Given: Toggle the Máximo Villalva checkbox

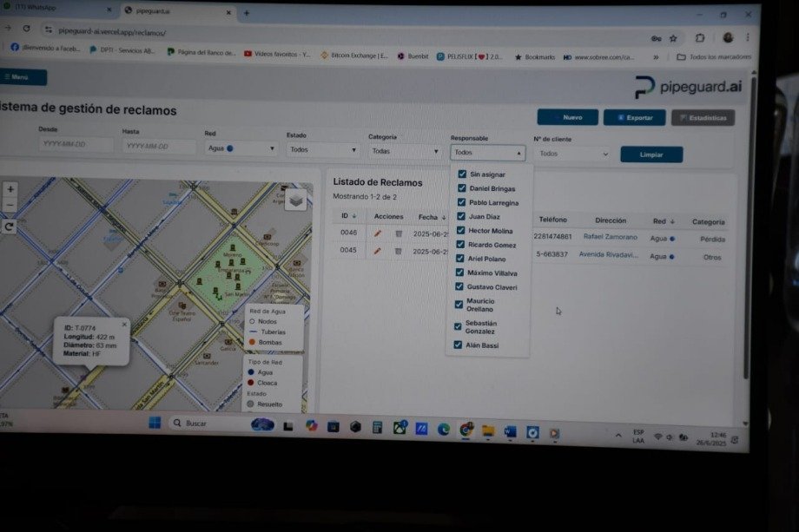Looking at the screenshot, I should [x=459, y=273].
